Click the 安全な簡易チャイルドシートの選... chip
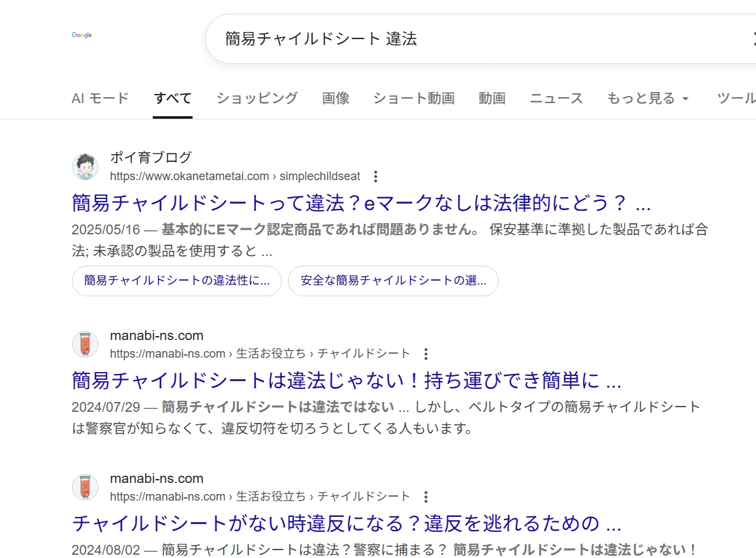Image resolution: width=756 pixels, height=558 pixels. (x=393, y=281)
